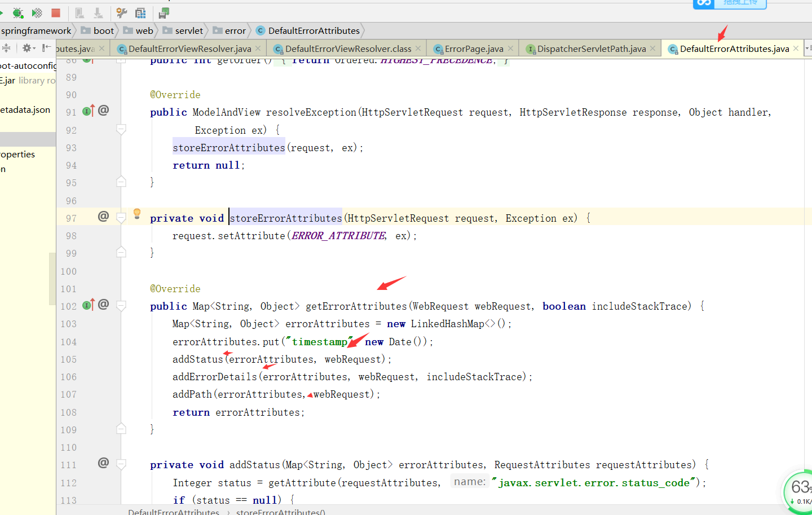This screenshot has width=812, height=515.
Task: Stop the running application via red square icon
Action: (x=54, y=12)
